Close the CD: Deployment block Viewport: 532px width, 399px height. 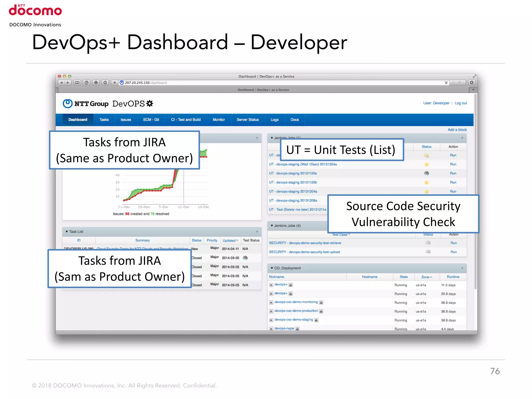[462, 268]
